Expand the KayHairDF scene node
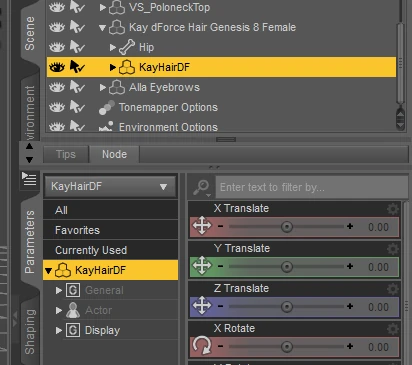 [113, 67]
